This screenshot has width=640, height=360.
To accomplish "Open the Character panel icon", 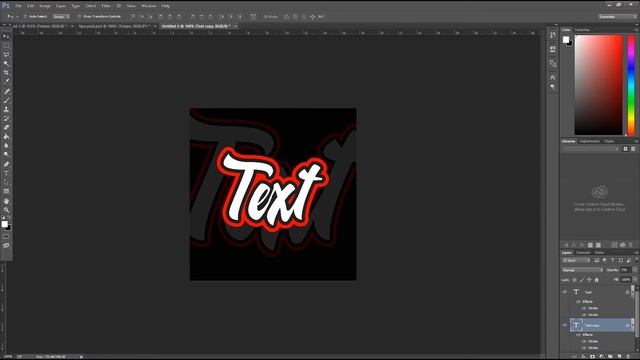I will tap(553, 77).
